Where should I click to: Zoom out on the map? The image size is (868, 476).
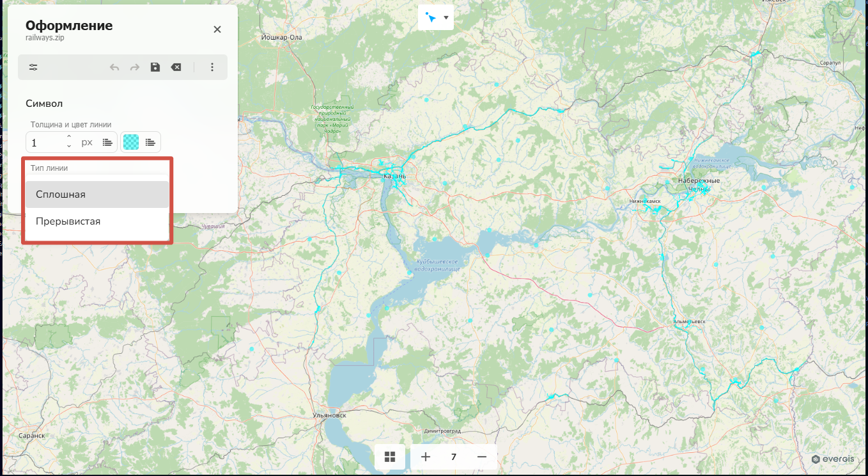482,457
